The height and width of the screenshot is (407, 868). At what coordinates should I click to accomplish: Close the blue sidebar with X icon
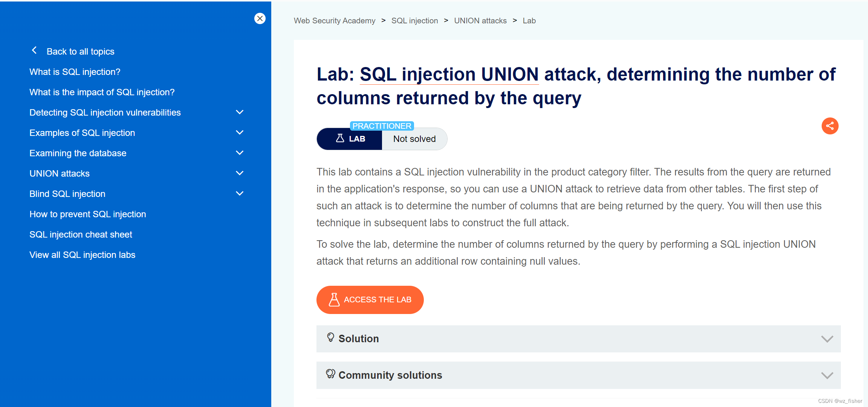tap(260, 18)
